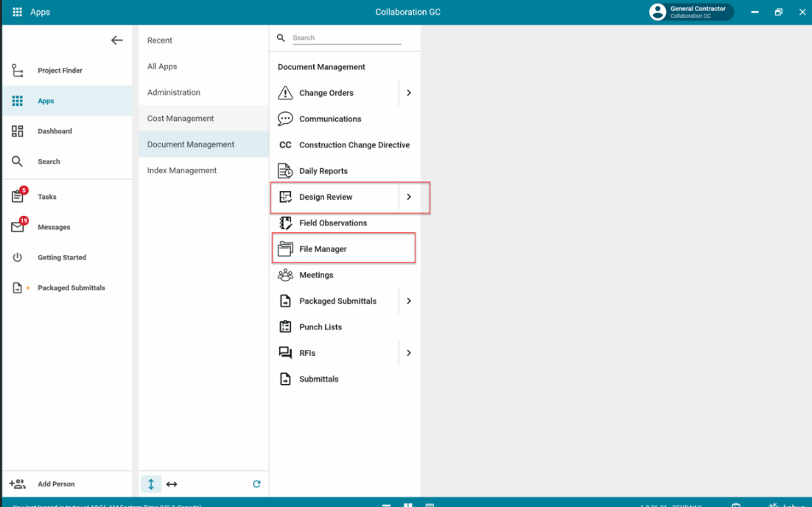Click the File Manager folder icon

pos(285,249)
